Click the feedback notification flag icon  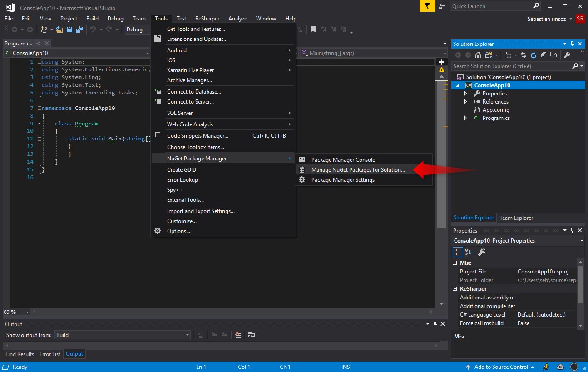[x=427, y=6]
